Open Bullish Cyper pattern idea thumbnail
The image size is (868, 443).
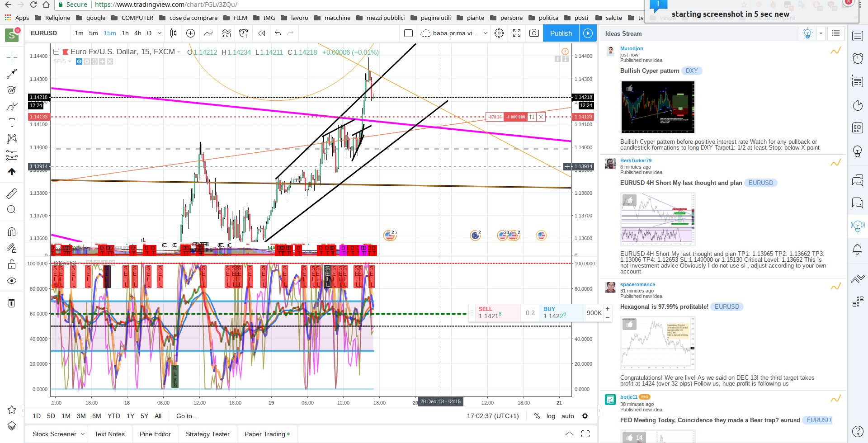pos(658,107)
